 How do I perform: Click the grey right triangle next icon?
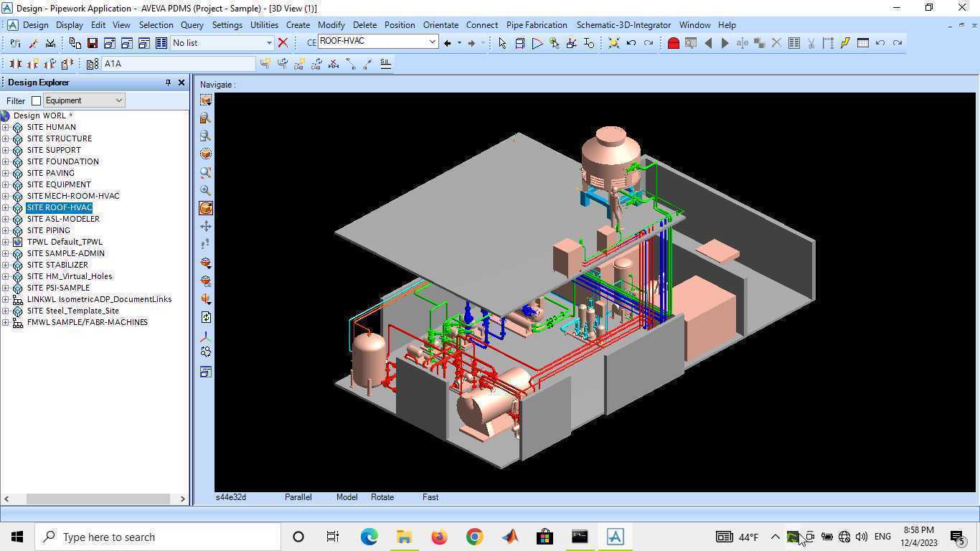(x=725, y=43)
